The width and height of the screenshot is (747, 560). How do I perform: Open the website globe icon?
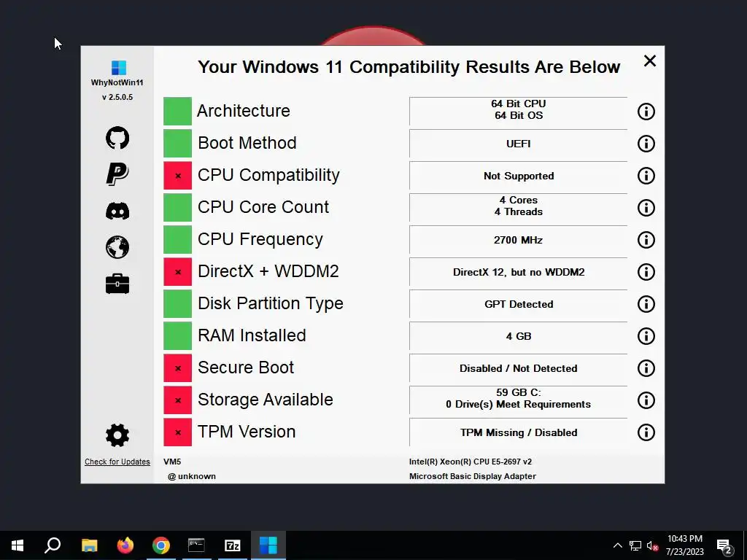click(117, 247)
